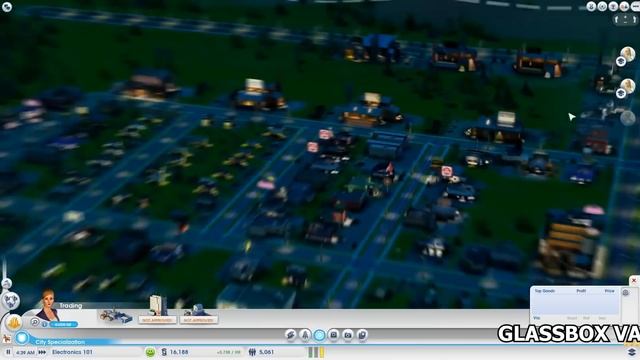640x360 pixels.
Task: Click the camera control pad top right
Action: [625, 20]
